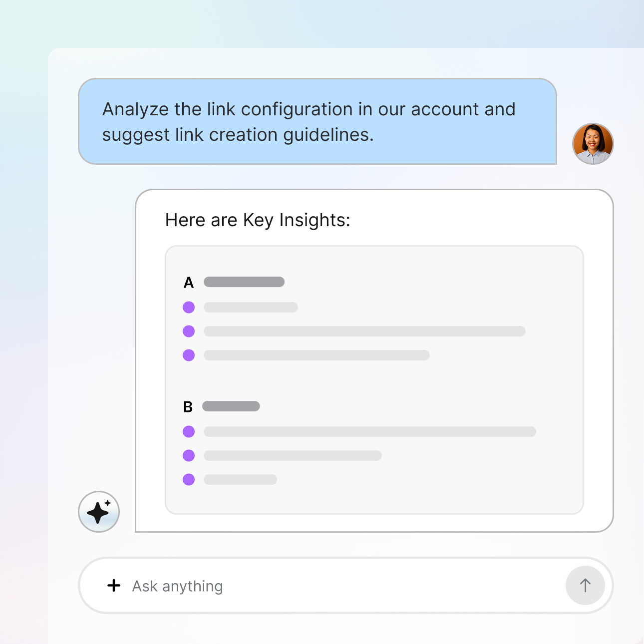Click third purple bullet under section A
644x644 pixels.
[x=189, y=355]
